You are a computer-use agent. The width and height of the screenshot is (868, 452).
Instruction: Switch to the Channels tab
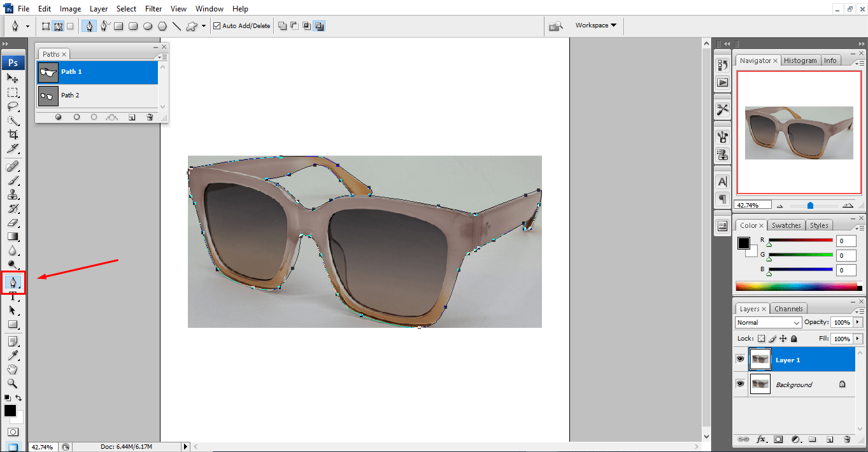pos(788,308)
